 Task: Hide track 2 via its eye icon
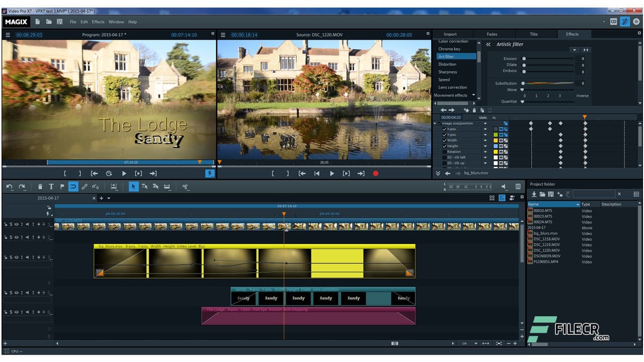[17, 237]
